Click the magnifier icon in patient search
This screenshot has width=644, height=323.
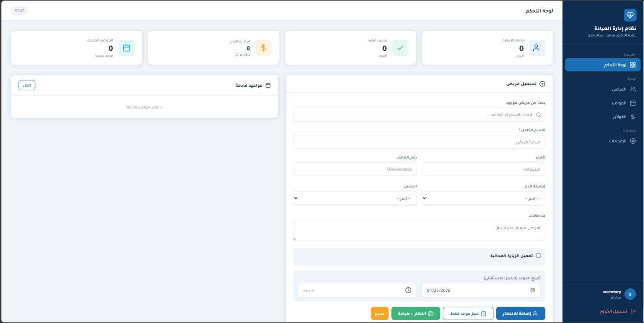click(x=539, y=115)
